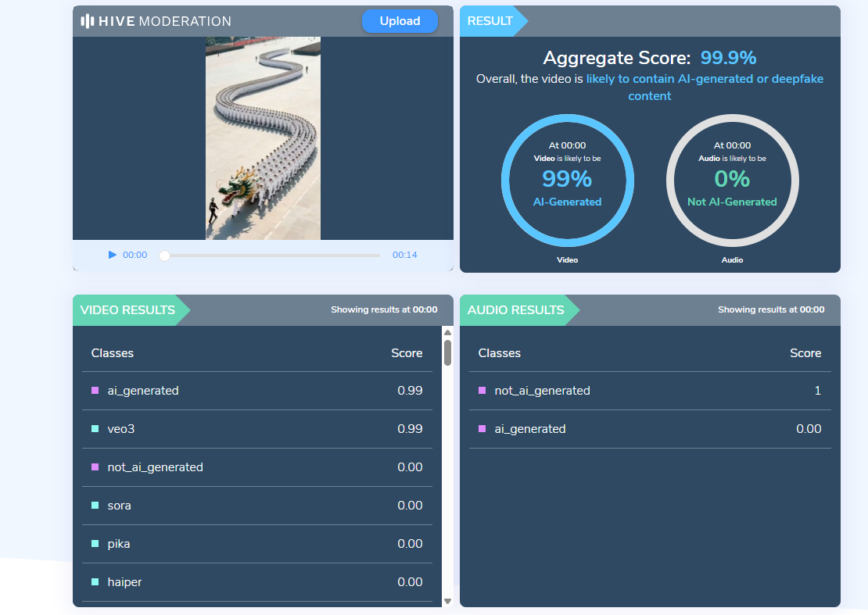The height and width of the screenshot is (615, 868).
Task: Click the video results scrollbar down arrow
Action: (448, 601)
